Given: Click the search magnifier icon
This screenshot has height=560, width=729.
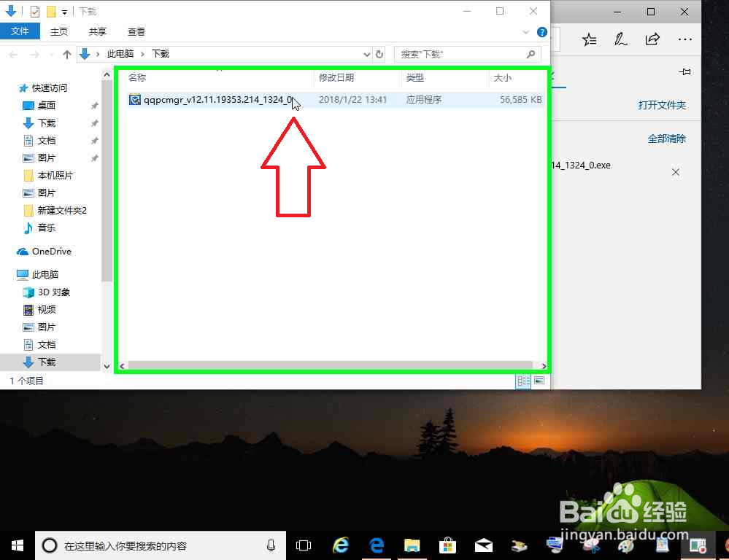Looking at the screenshot, I should click(x=531, y=55).
